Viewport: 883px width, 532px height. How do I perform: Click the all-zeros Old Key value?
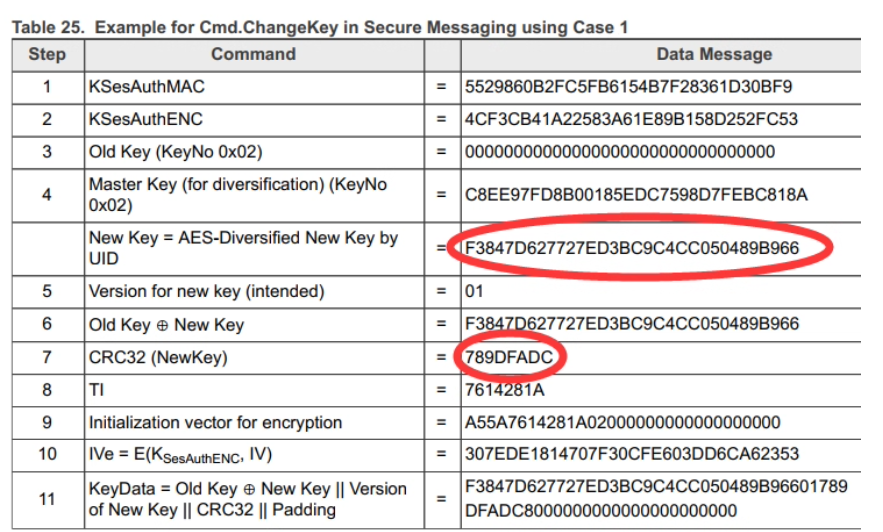tap(619, 152)
